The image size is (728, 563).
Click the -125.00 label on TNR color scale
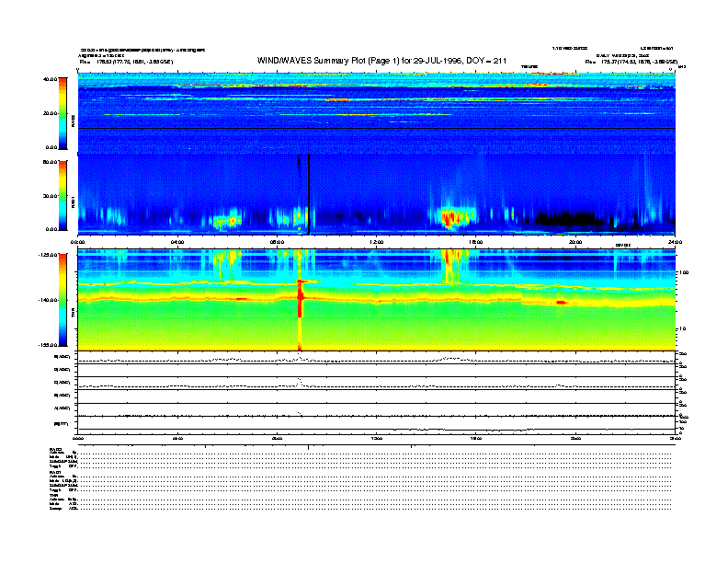pos(49,255)
